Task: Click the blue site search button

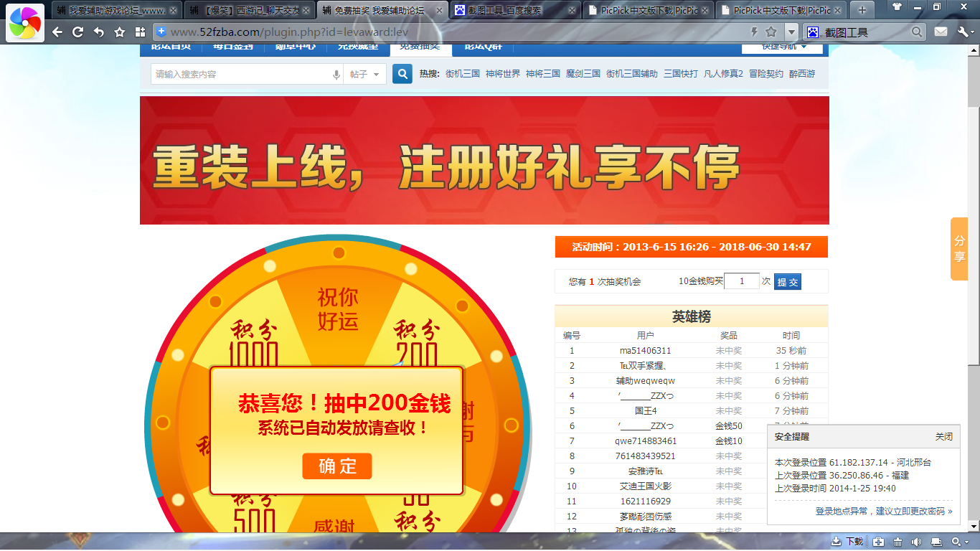Action: (x=402, y=74)
